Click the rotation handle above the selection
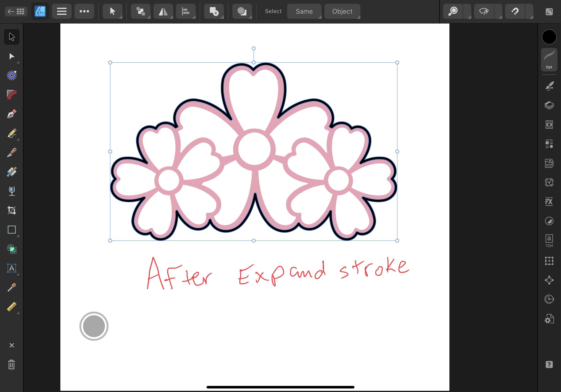Screen dimensions: 561x392 pos(254,48)
